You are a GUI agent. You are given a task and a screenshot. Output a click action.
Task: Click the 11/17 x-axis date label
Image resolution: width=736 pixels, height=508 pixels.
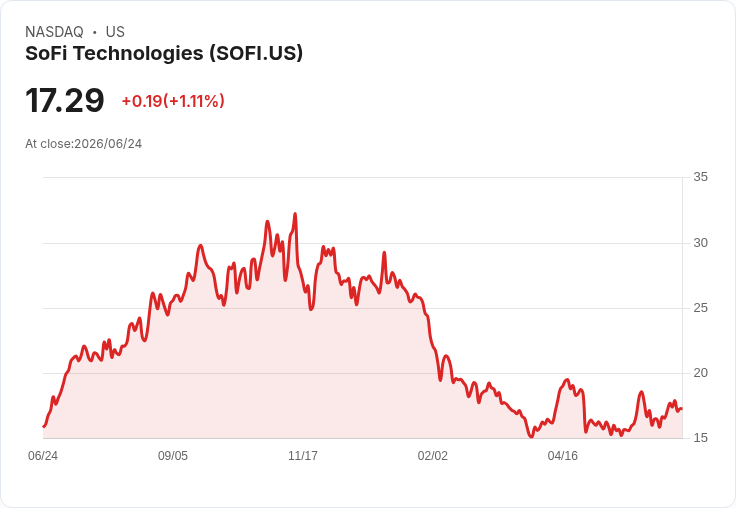coord(303,455)
